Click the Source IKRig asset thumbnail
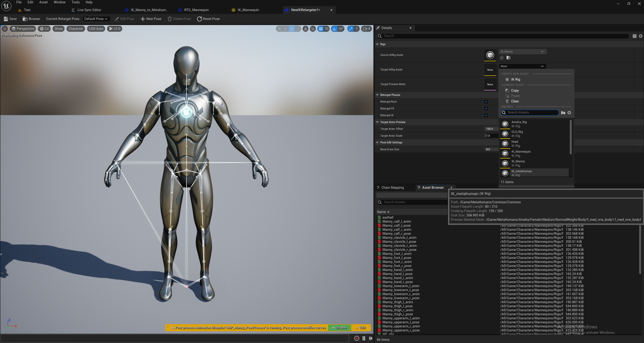This screenshot has width=644, height=343. (x=490, y=55)
